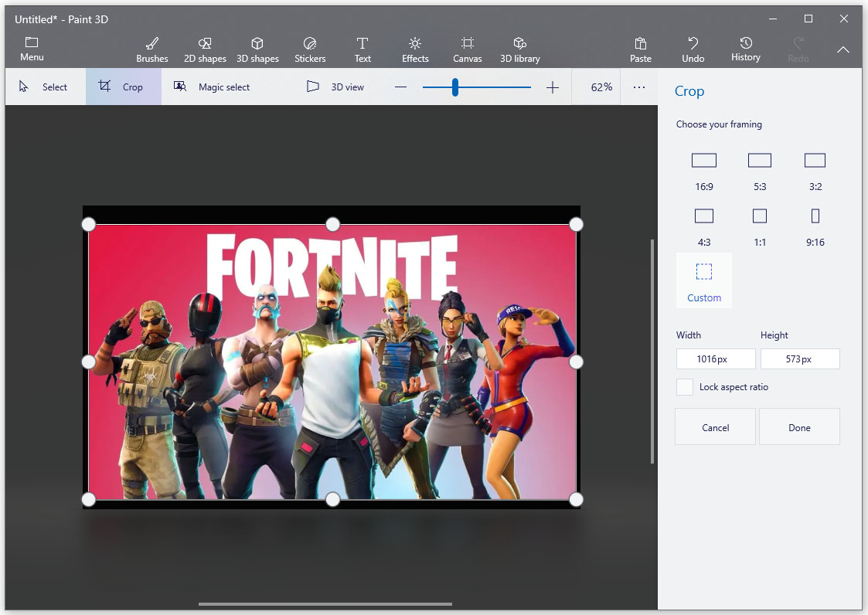Open the 3D shapes tool
The image size is (868, 615).
point(257,49)
